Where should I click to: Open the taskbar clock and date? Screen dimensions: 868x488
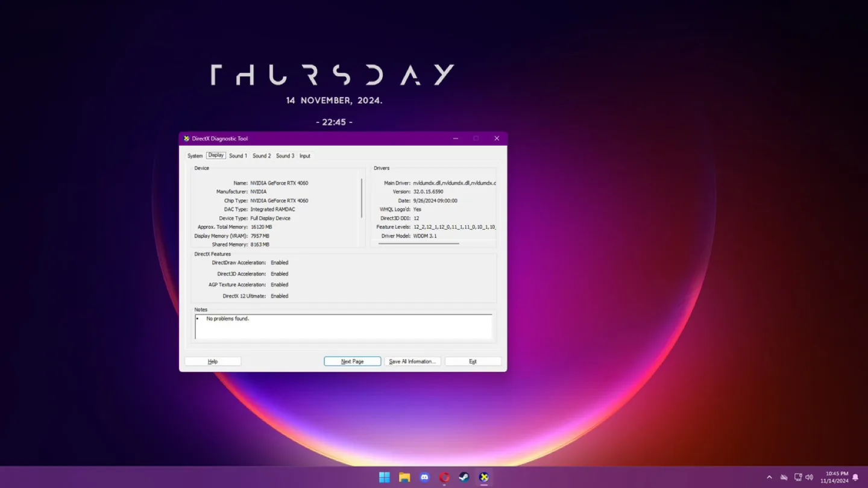[834, 477]
